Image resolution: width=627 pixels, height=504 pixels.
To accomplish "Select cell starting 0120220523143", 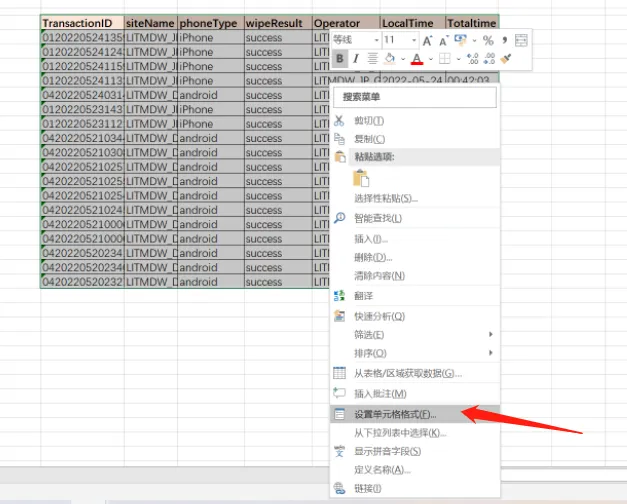I will click(x=82, y=110).
